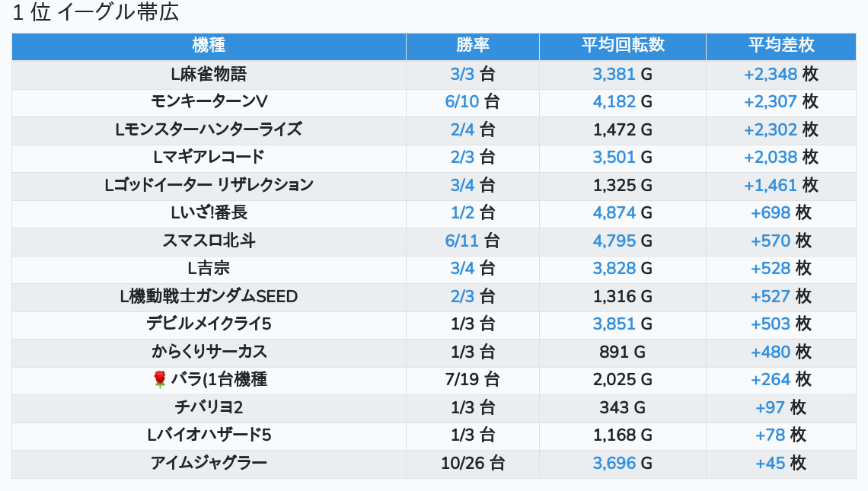Open the 3,696 G spins value
The image size is (868, 491).
pyautogui.click(x=614, y=463)
